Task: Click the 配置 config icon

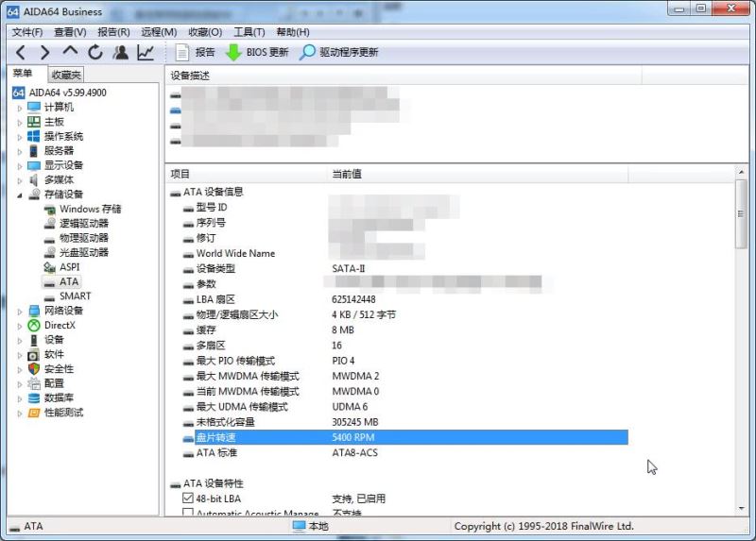Action: [34, 383]
